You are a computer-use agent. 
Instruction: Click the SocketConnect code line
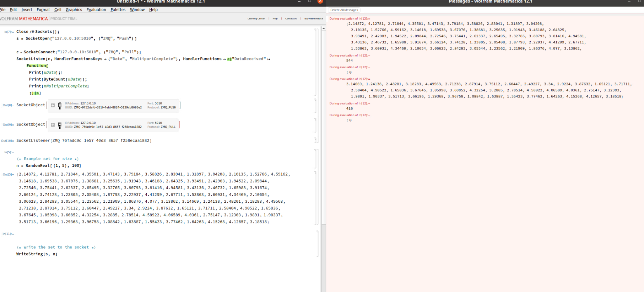[79, 52]
